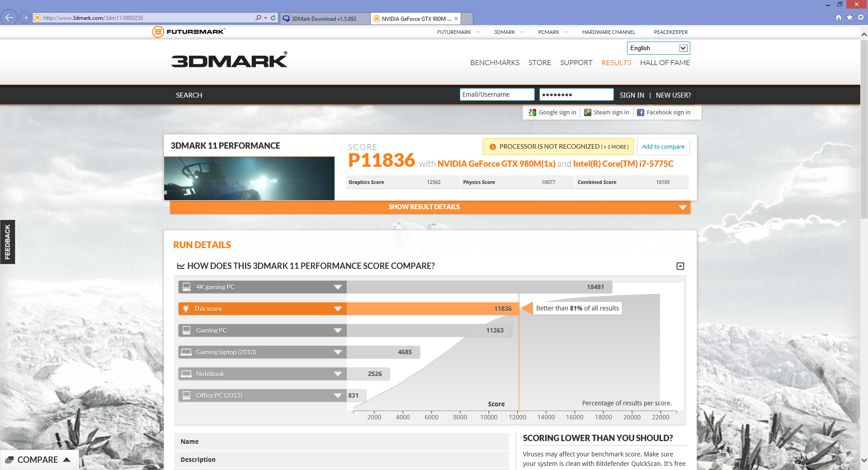Open Peacekeeper link
The height and width of the screenshot is (470, 868).
tap(670, 32)
